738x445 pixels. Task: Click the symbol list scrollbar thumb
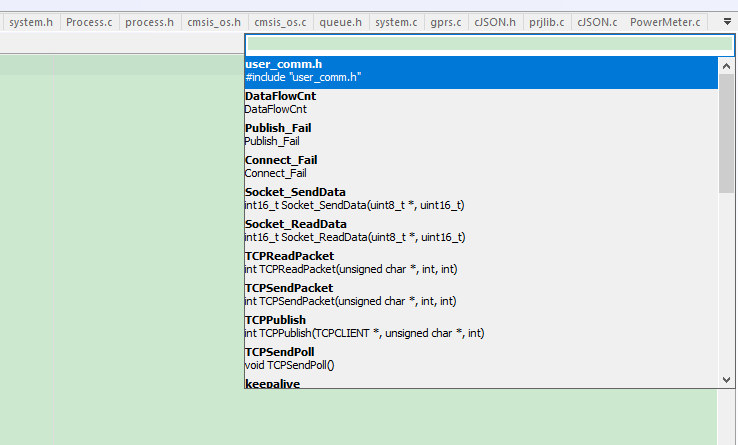(x=726, y=133)
